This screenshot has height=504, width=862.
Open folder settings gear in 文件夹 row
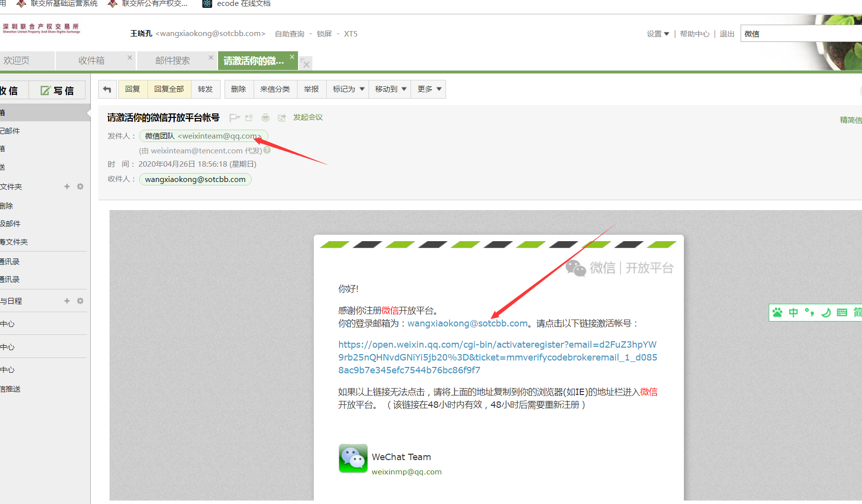coord(80,186)
